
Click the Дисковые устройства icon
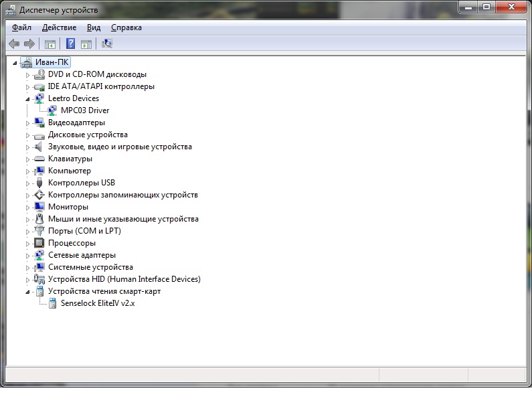tap(39, 135)
